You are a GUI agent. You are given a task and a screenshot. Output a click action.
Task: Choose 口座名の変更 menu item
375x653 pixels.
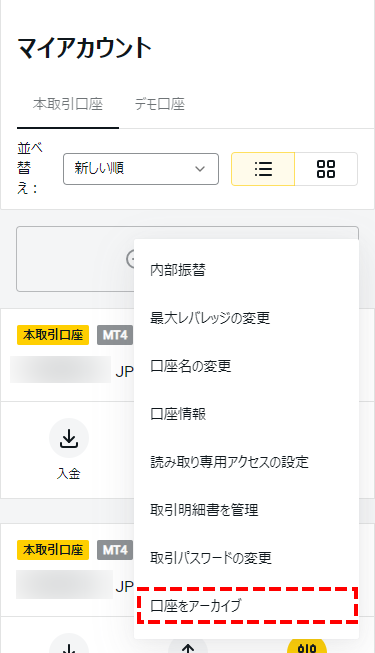point(246,366)
